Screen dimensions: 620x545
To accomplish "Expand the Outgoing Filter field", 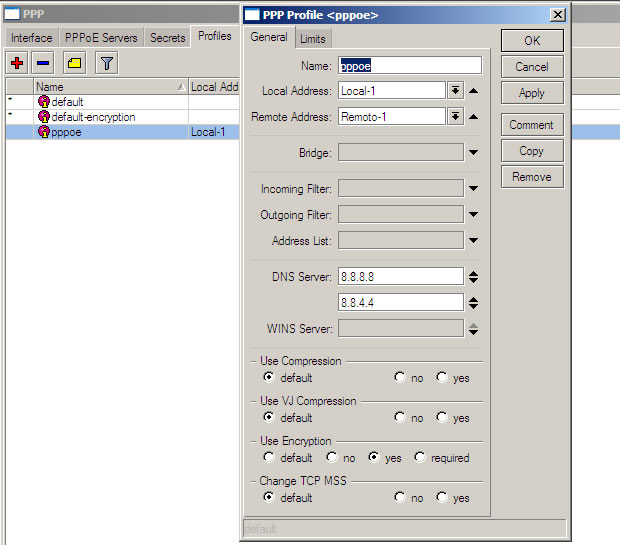I will click(x=473, y=215).
